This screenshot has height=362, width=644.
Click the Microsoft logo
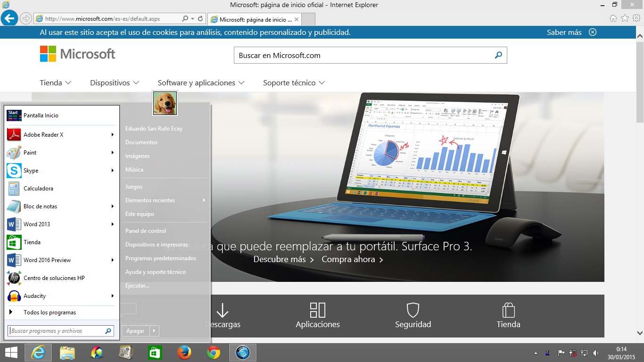(77, 54)
